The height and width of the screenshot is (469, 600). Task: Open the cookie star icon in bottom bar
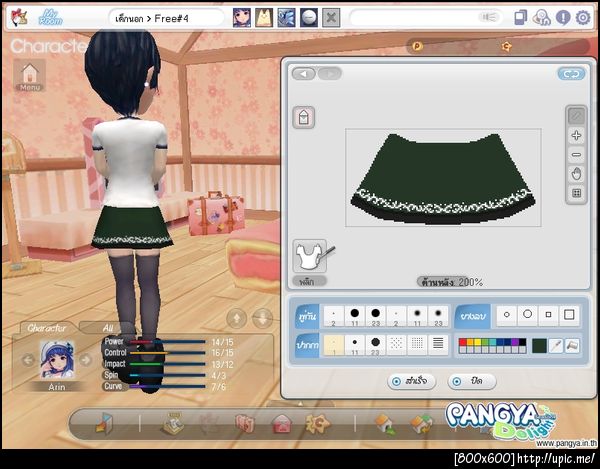tap(318, 424)
